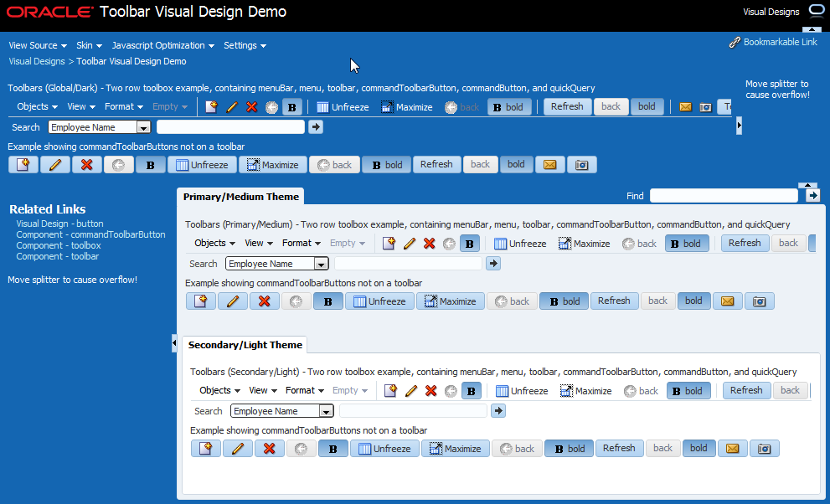
Task: Click the red X delete icon in Global/Dark toolbar
Action: click(x=251, y=107)
